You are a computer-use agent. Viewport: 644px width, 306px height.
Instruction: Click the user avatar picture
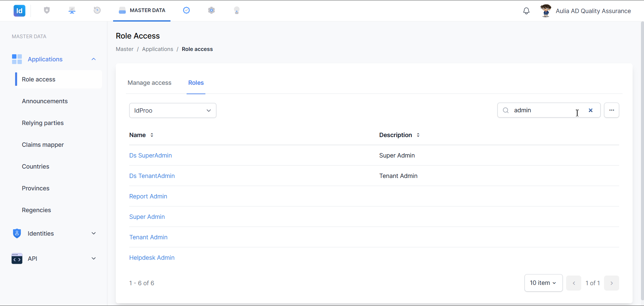[x=546, y=11]
